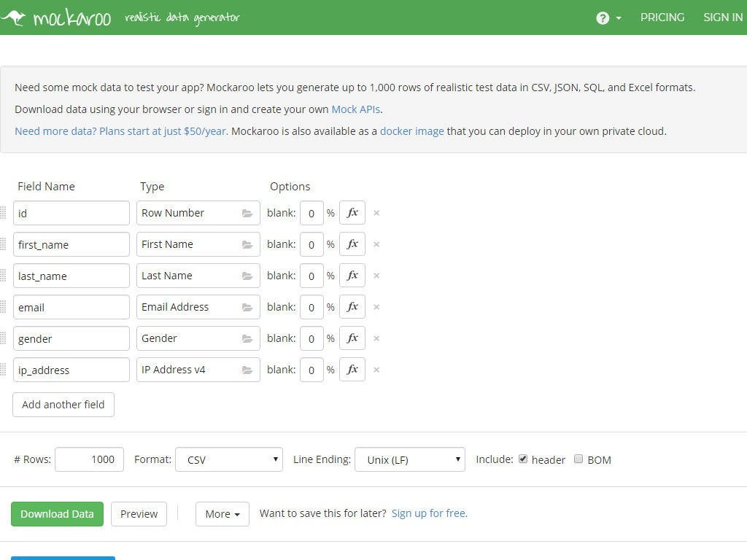The image size is (747, 560).
Task: Open the Row Number type chooser
Action: point(198,213)
